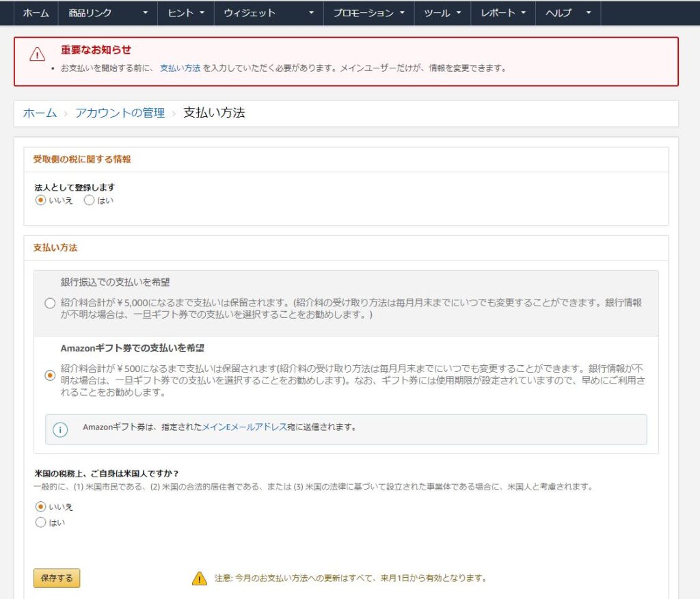700x599 pixels.
Task: Expand the ツール dropdown arrow
Action: pos(459,12)
